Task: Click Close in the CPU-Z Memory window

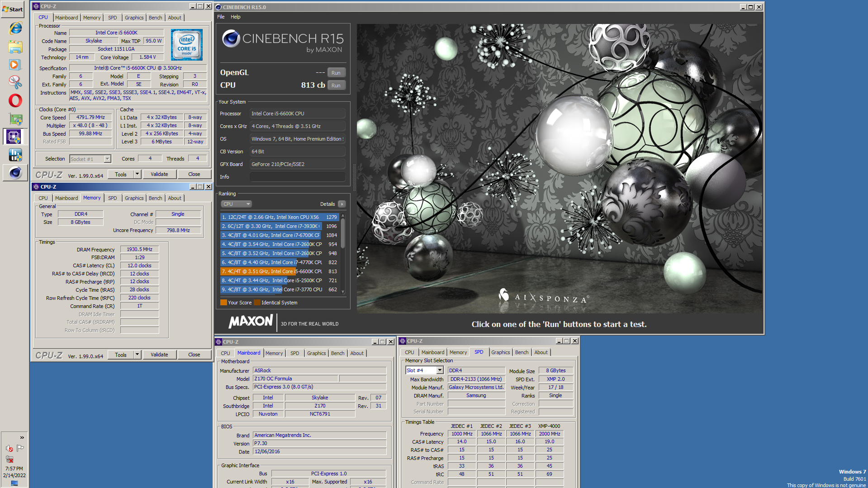Action: click(x=194, y=355)
